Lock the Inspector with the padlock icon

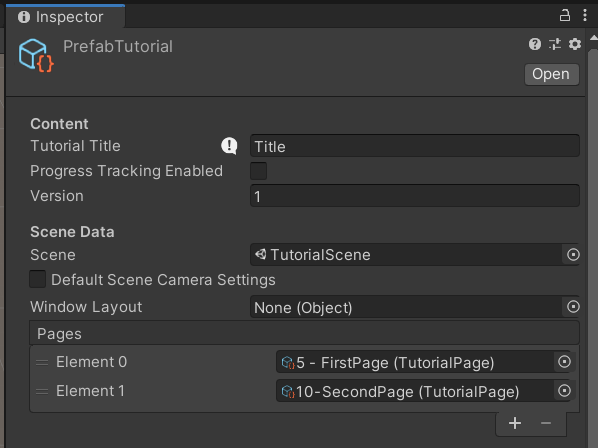565,16
